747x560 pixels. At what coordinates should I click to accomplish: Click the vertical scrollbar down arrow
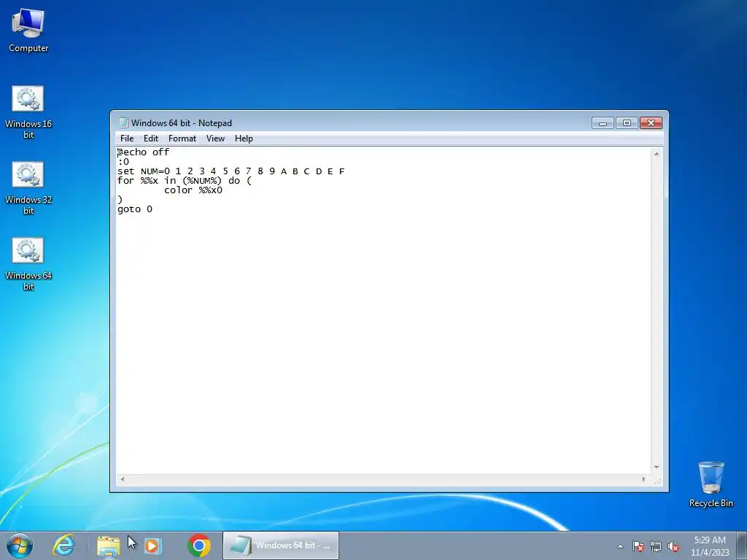point(657,467)
